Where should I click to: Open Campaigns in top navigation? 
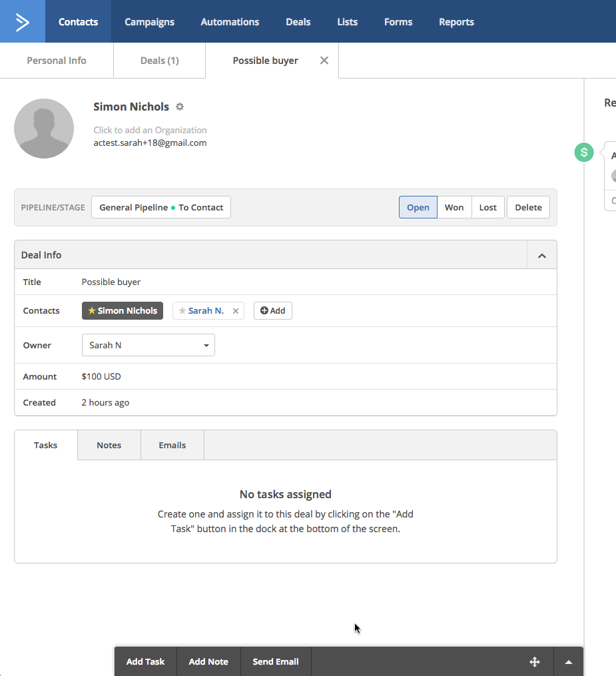pyautogui.click(x=149, y=22)
